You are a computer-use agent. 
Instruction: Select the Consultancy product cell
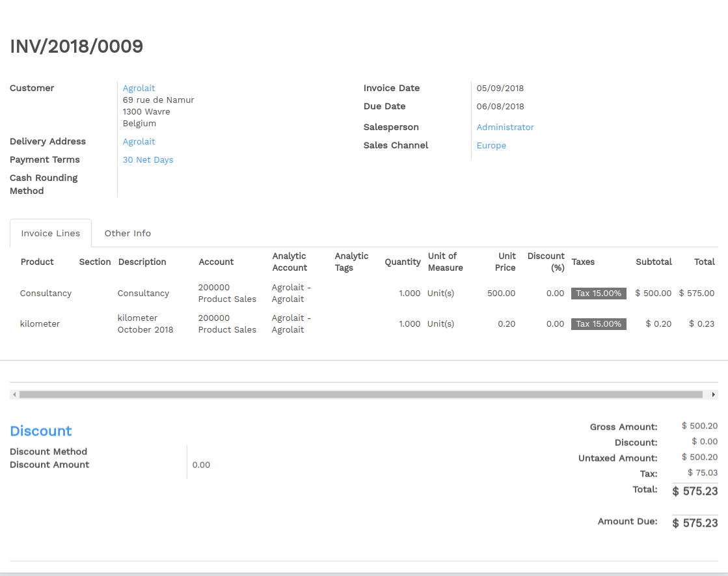pos(46,294)
